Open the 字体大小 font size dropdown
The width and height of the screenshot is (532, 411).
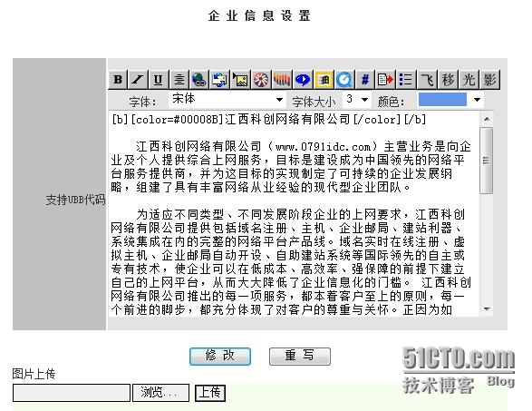[x=356, y=100]
